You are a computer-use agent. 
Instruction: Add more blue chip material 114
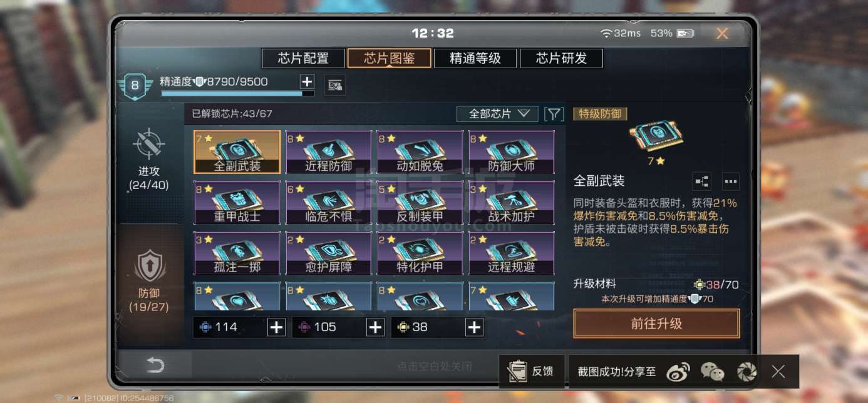point(276,327)
